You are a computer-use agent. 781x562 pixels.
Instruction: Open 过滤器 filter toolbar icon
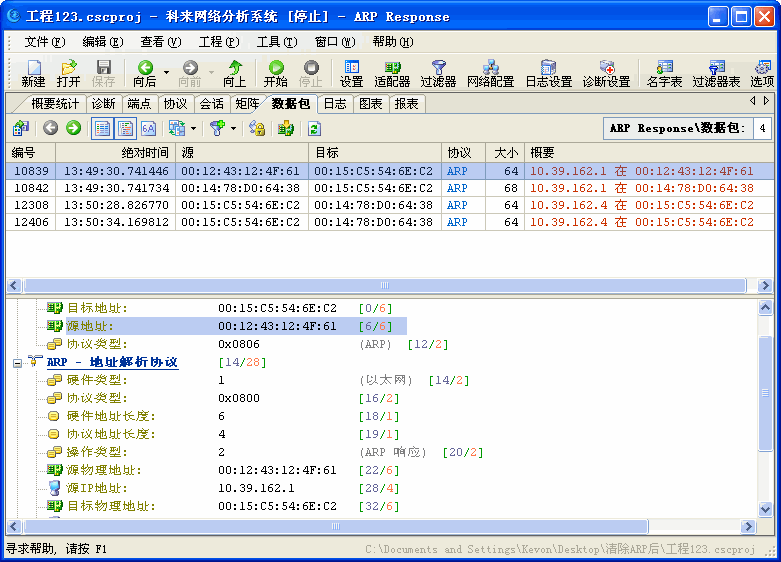(x=438, y=73)
